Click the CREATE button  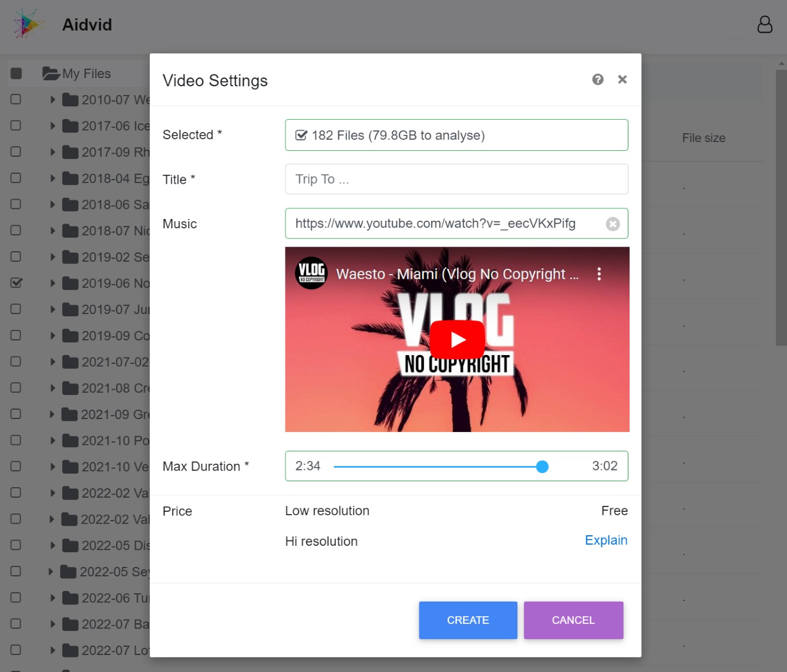[468, 620]
